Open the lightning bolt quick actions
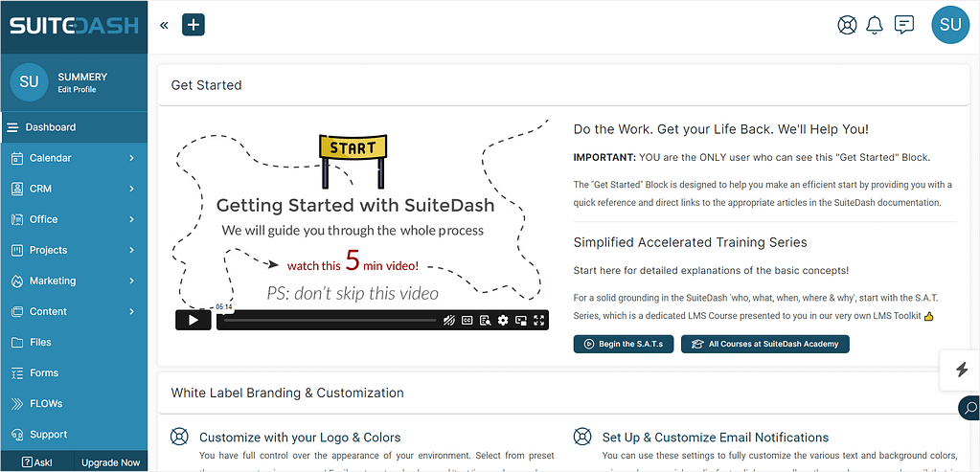Viewport: 980px width, 472px height. pos(962,371)
